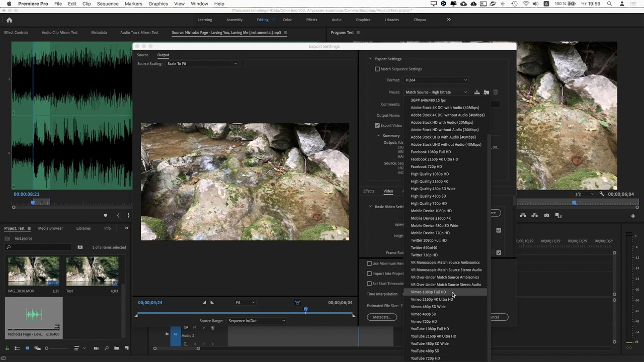Open the Format H.264 dropdown
The width and height of the screenshot is (644, 362).
[x=436, y=80]
